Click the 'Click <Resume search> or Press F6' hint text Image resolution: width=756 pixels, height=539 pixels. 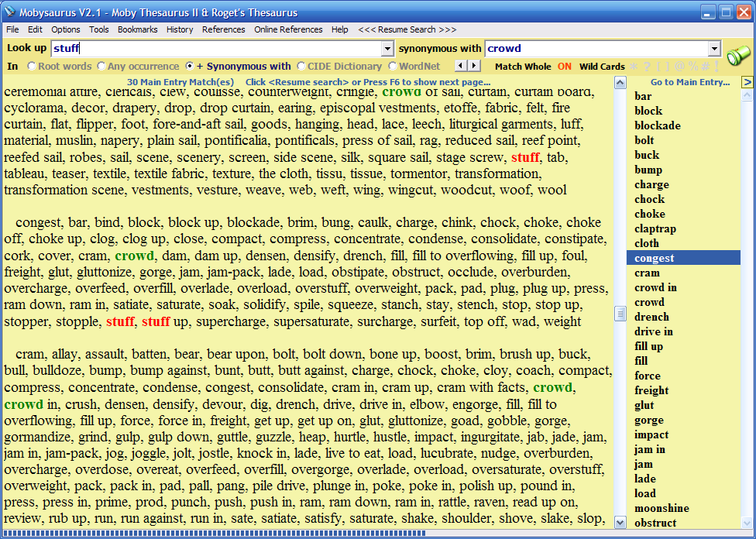pyautogui.click(x=368, y=82)
